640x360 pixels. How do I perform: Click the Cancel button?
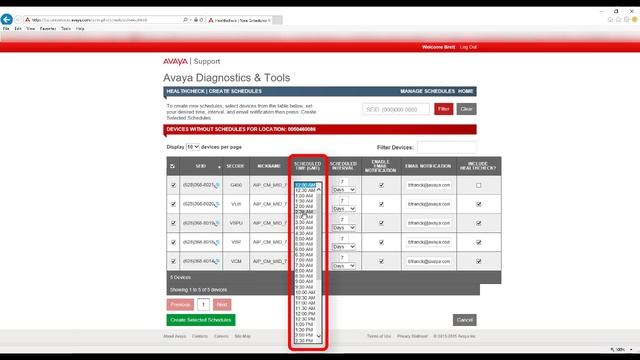[464, 320]
